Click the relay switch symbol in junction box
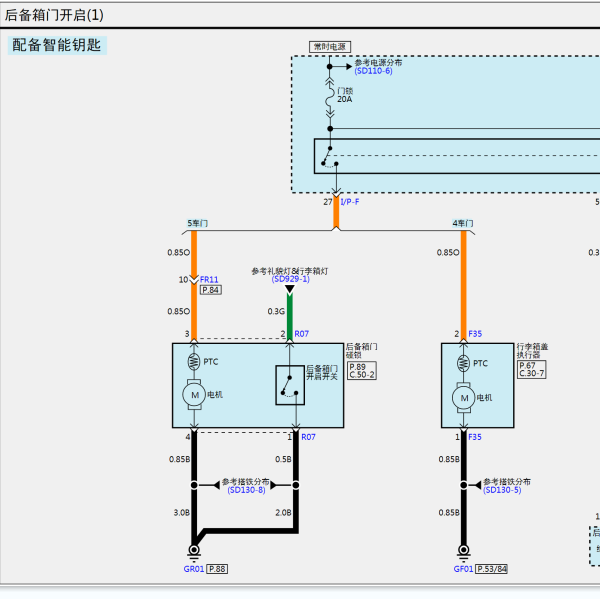 tap(329, 157)
